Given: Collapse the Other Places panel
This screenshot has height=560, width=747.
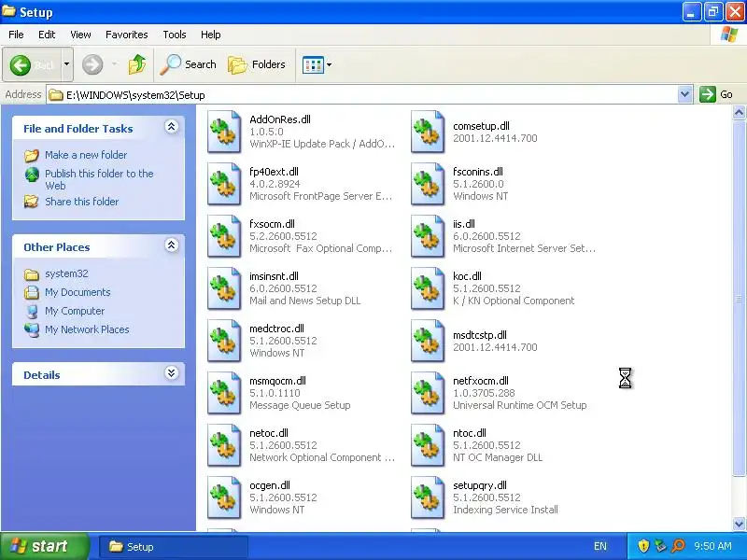Looking at the screenshot, I should point(172,245).
